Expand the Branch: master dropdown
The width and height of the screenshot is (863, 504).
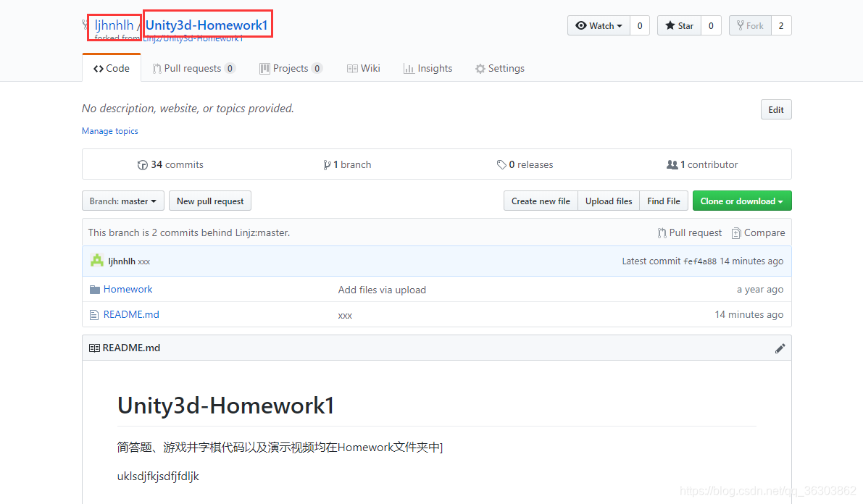[x=122, y=201]
